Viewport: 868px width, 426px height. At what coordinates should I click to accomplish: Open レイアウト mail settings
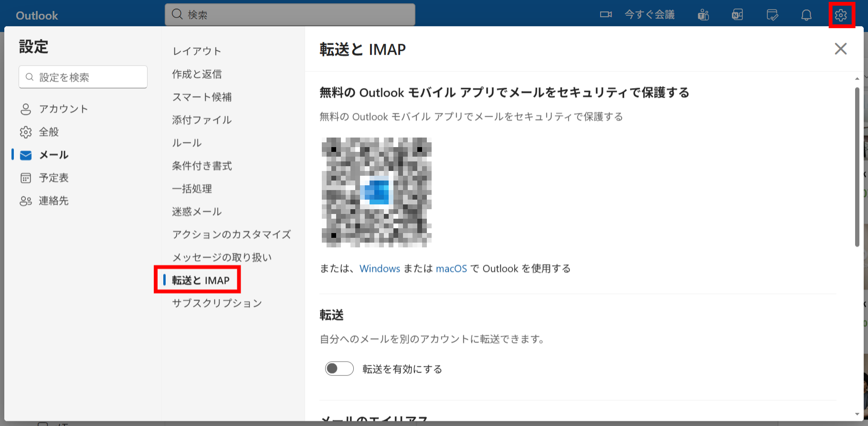point(197,51)
